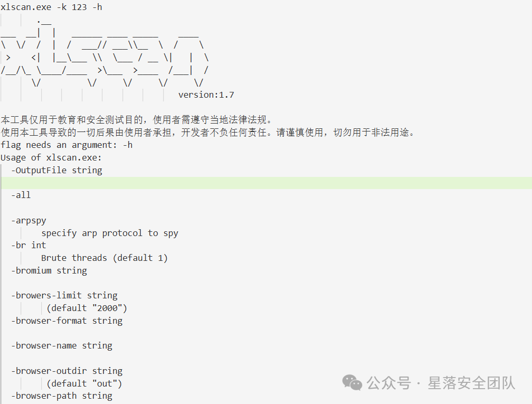Click 'Brute threads (default 1)' text
Screen dimensions: 532x404
[x=104, y=258]
